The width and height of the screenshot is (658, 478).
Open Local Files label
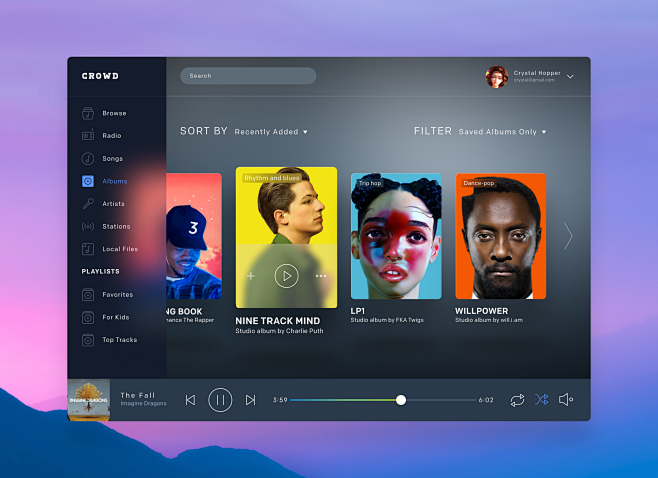(120, 249)
